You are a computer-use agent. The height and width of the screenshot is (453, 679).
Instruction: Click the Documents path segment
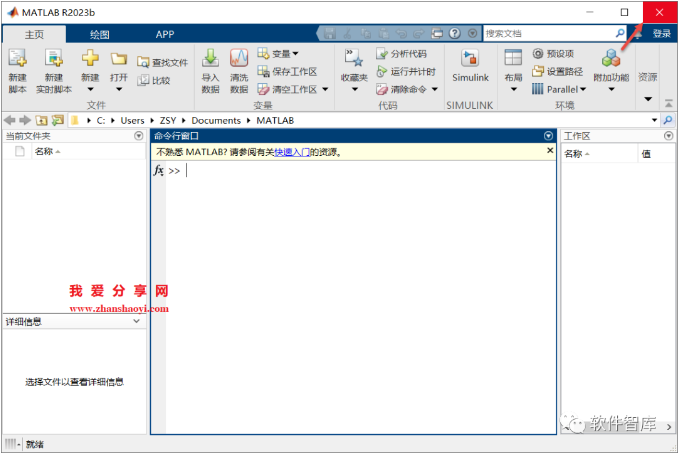click(x=216, y=120)
